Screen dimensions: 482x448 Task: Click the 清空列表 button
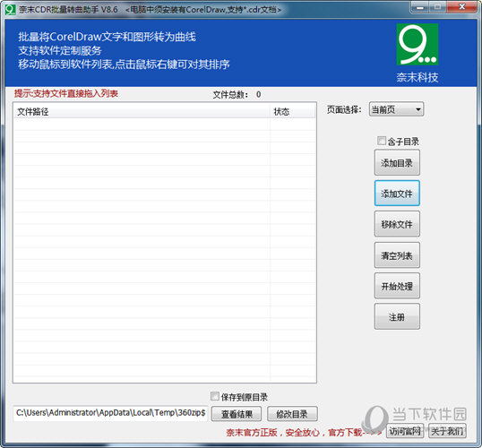[x=397, y=255]
